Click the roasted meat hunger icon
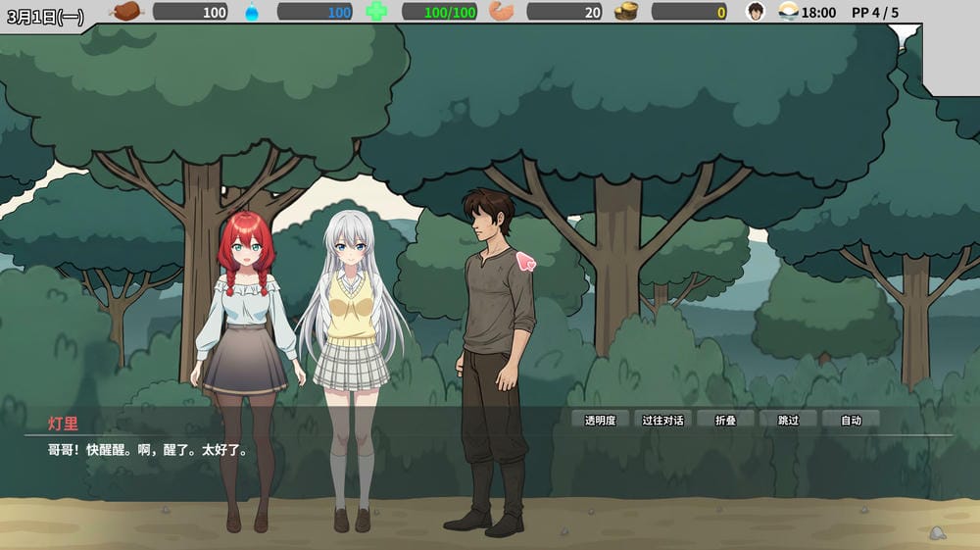 click(x=126, y=11)
